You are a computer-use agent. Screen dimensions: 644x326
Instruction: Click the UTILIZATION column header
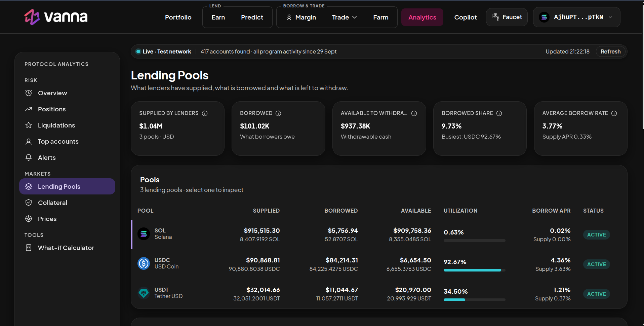pos(460,211)
